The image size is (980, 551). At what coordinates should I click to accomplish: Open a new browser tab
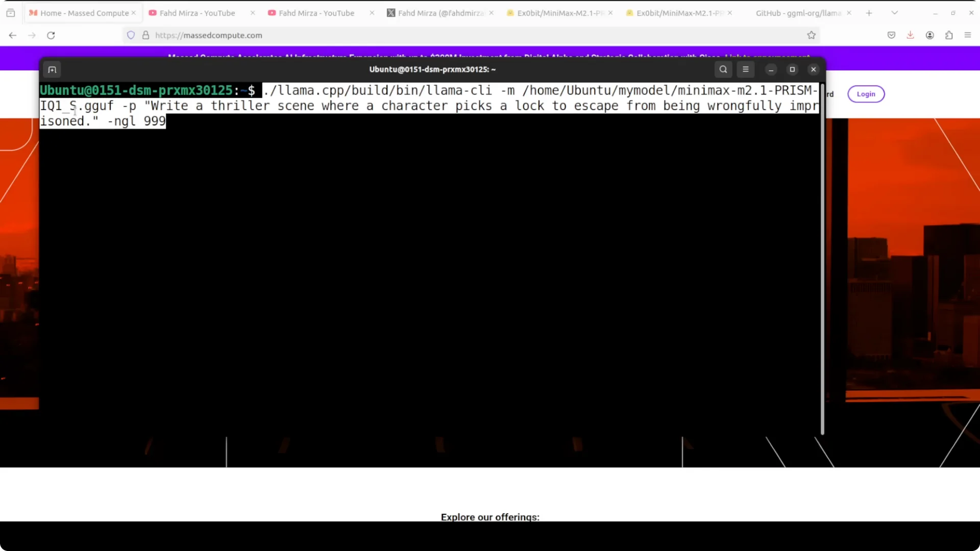point(869,13)
